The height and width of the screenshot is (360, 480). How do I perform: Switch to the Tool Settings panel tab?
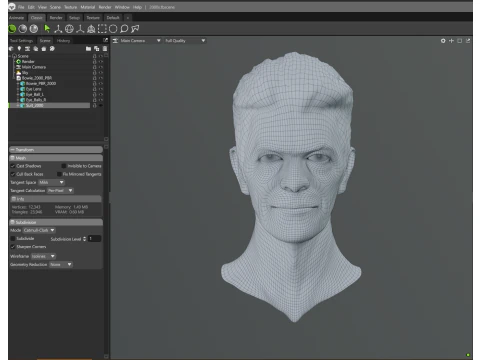[22, 41]
